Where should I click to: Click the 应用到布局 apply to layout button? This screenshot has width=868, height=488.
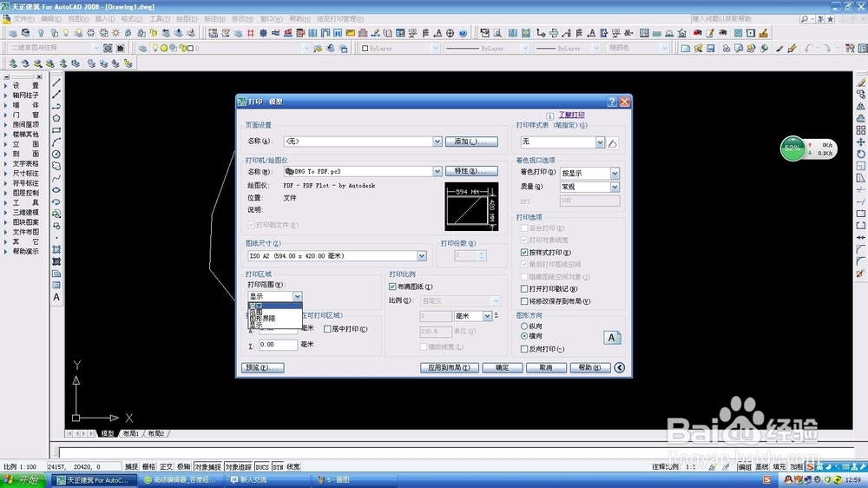[450, 368]
